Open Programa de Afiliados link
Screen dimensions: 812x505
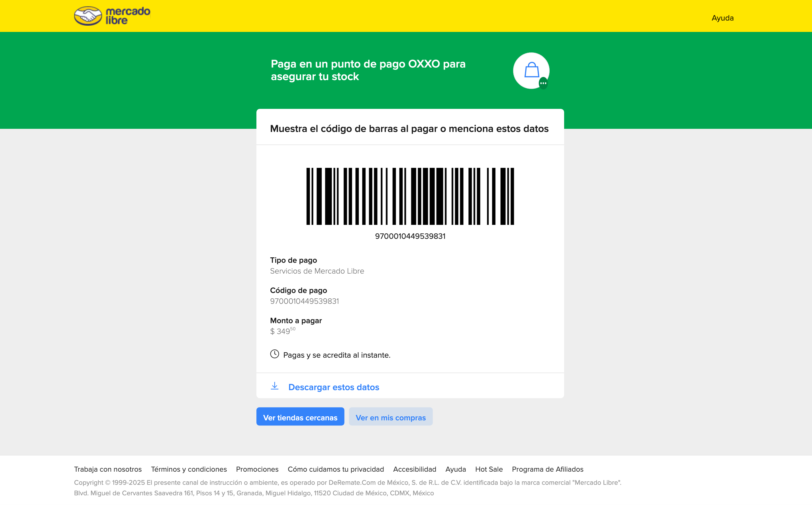tap(548, 469)
